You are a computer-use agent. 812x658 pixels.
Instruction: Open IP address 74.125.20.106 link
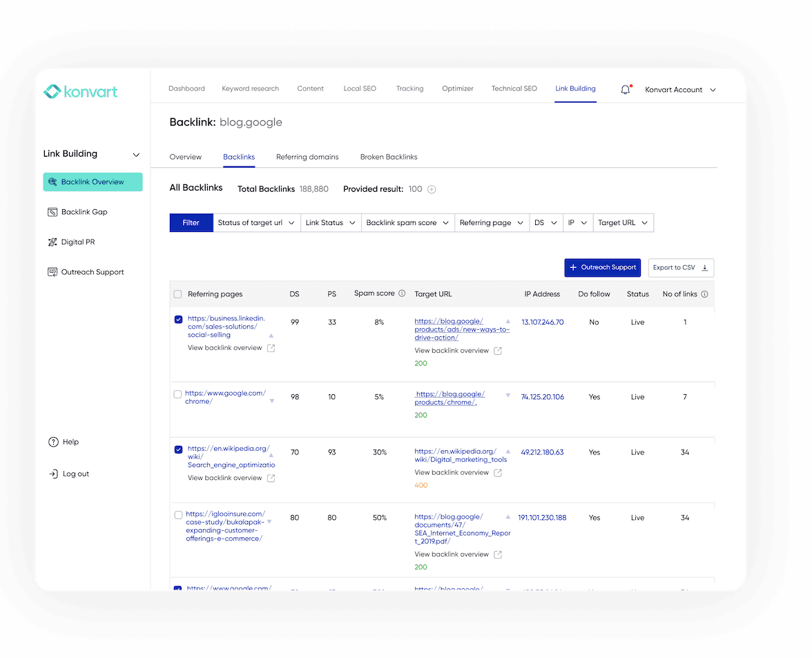pyautogui.click(x=542, y=397)
